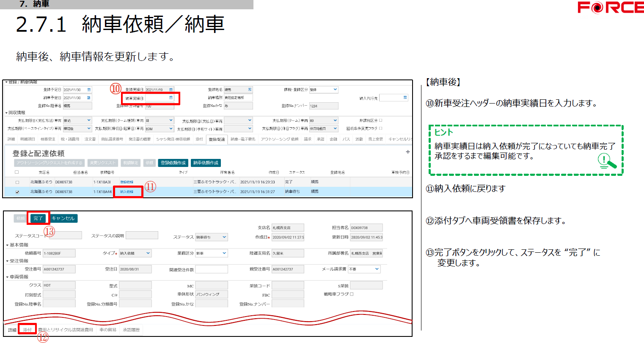
Task: Open the 課税・登録区分 dropdown
Action: [x=335, y=90]
